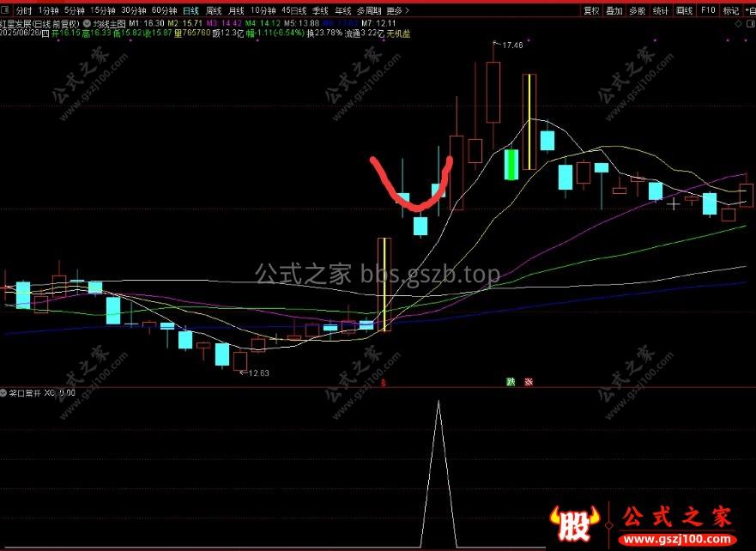Image resolution: width=756 pixels, height=551 pixels.
Task: Toggle 叠加 overlay mode
Action: 614,11
